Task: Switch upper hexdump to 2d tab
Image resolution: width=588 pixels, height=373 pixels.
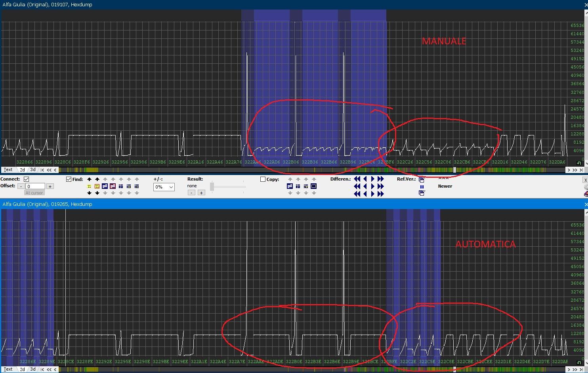Action: (x=23, y=170)
